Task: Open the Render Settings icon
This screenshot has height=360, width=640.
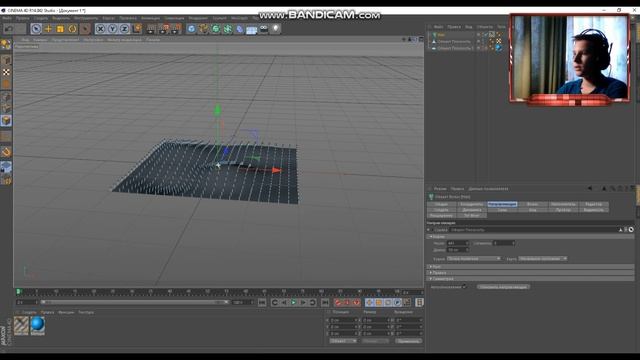Action: pyautogui.click(x=176, y=29)
